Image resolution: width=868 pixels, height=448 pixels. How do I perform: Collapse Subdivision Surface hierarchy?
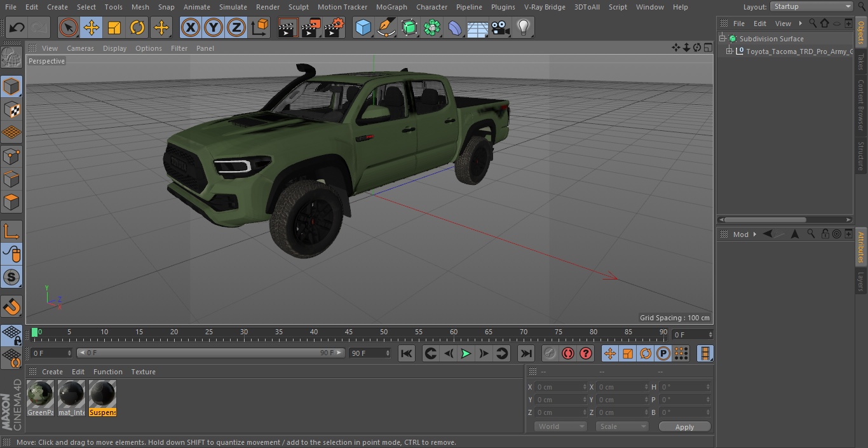point(722,39)
